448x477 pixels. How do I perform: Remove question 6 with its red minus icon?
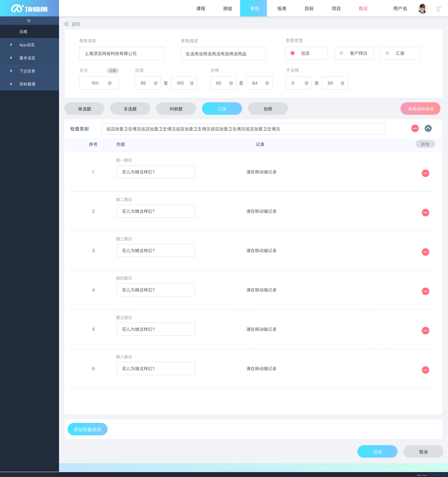tap(425, 370)
